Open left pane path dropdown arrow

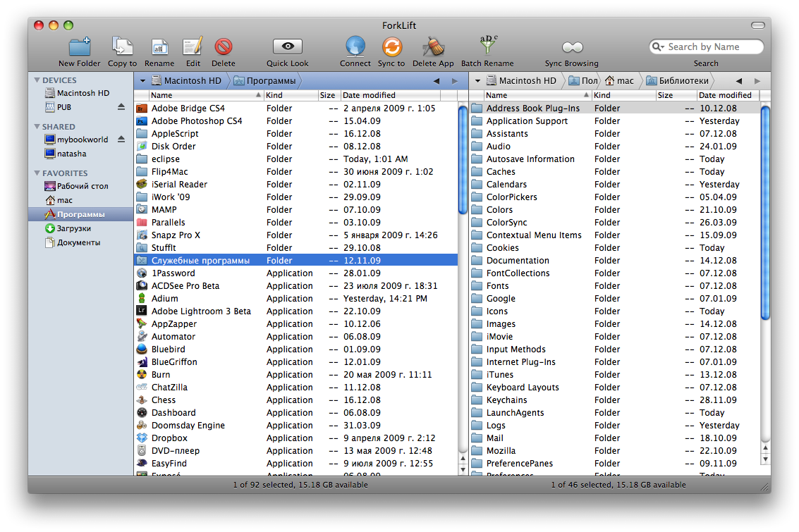(x=142, y=81)
